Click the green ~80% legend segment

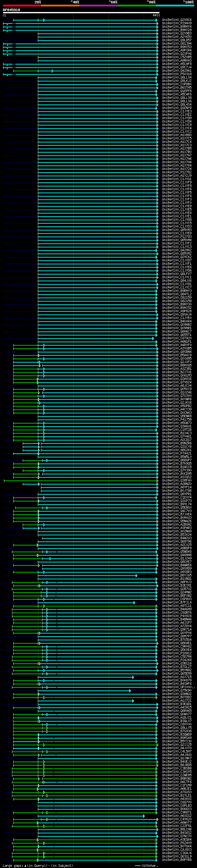point(137,6)
